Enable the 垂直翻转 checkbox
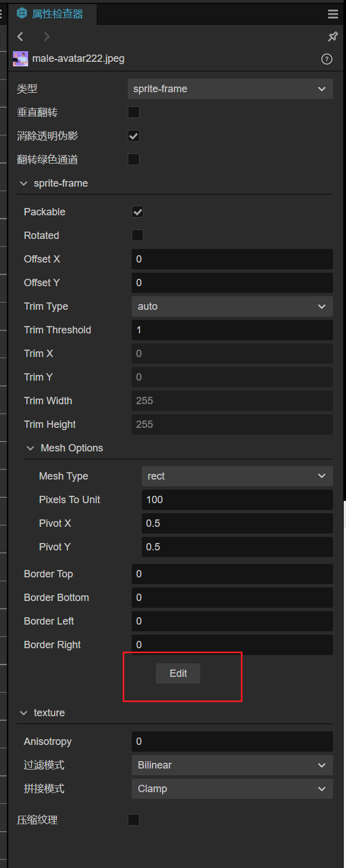This screenshot has width=346, height=868. pyautogui.click(x=133, y=112)
